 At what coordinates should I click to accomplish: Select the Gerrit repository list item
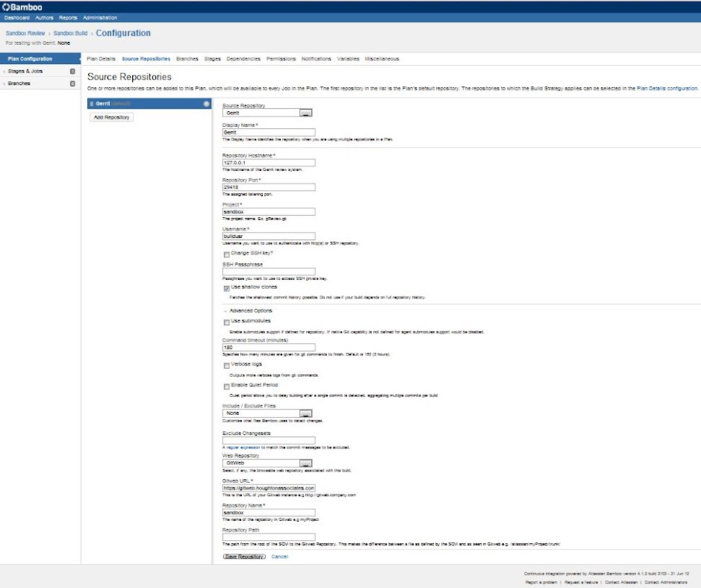(149, 104)
